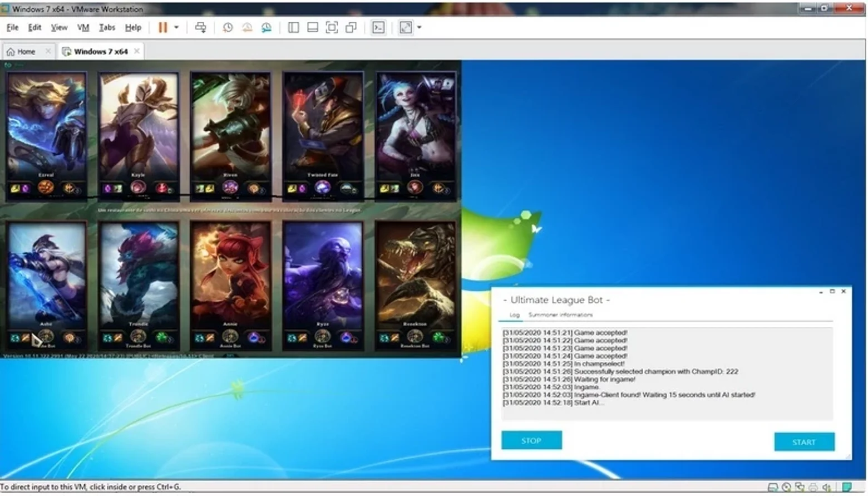The image size is (868, 496).
Task: Select the Renekton champion card
Action: point(415,285)
